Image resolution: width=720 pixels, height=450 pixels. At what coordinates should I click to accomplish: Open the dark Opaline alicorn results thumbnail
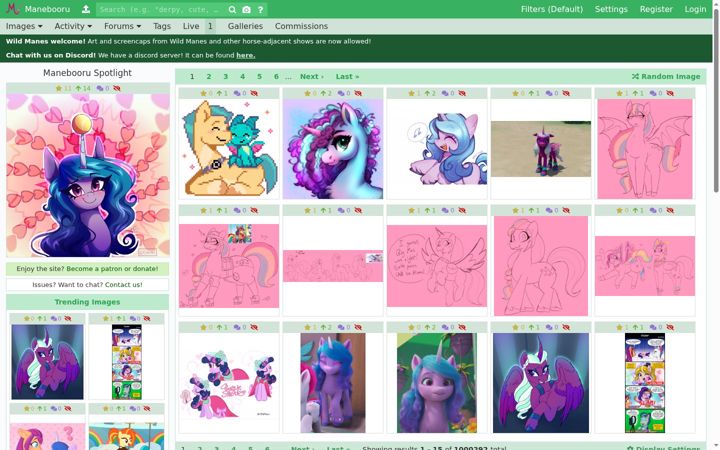tap(540, 382)
